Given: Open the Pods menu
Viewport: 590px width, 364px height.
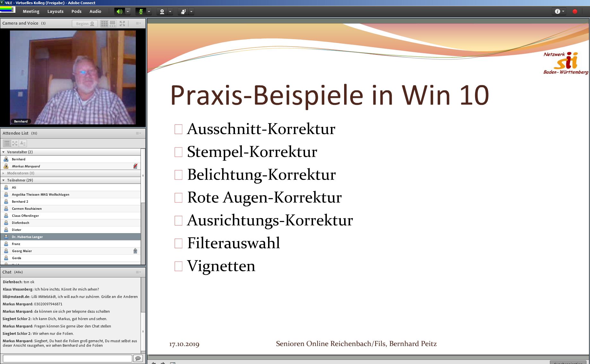Looking at the screenshot, I should click(x=76, y=11).
